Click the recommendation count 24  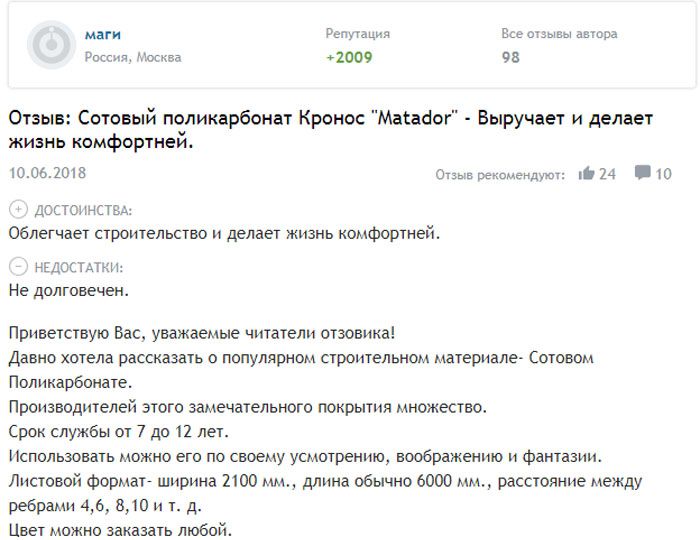tap(607, 174)
